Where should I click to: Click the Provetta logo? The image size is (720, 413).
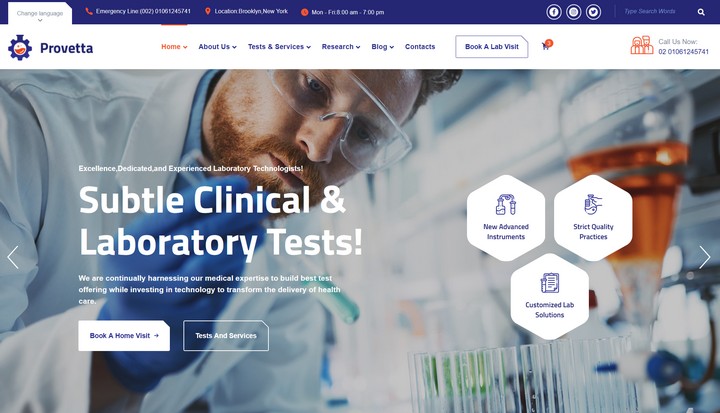point(51,47)
